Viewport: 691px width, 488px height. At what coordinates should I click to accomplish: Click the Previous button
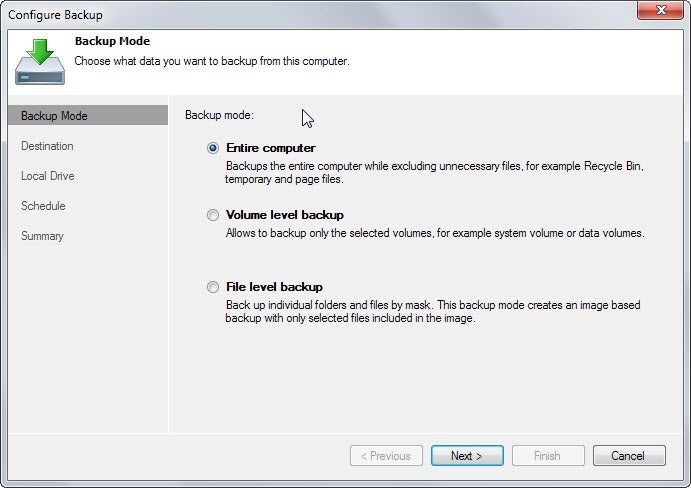click(x=386, y=456)
